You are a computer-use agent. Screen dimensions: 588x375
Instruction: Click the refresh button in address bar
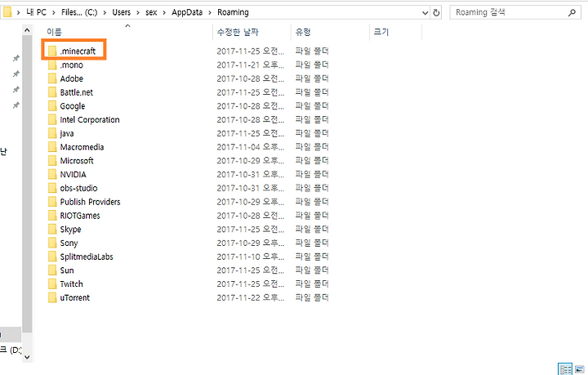[x=436, y=12]
